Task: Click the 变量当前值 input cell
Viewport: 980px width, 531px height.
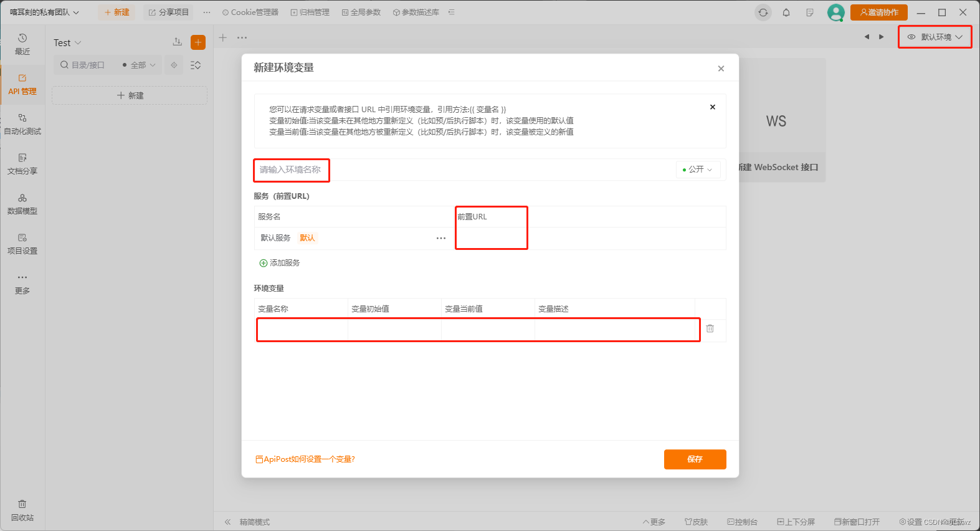Action: click(x=488, y=330)
